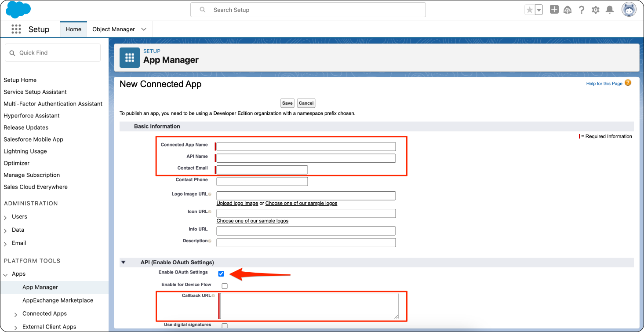Open AppExchange Marketplace

[58, 300]
